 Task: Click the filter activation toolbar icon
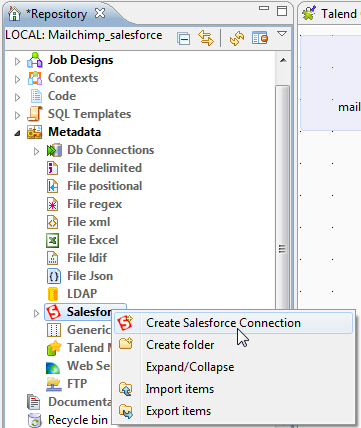coord(260,38)
